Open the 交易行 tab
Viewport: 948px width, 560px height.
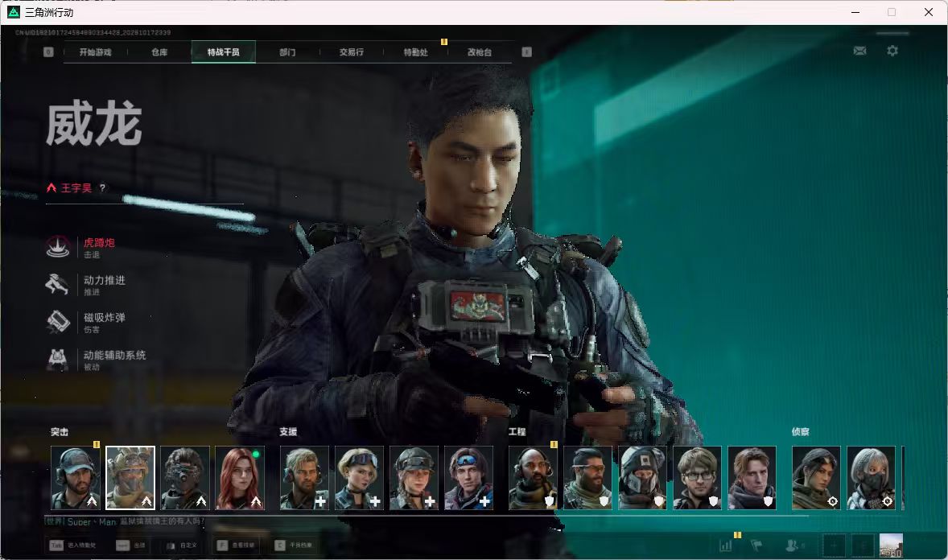tap(352, 52)
